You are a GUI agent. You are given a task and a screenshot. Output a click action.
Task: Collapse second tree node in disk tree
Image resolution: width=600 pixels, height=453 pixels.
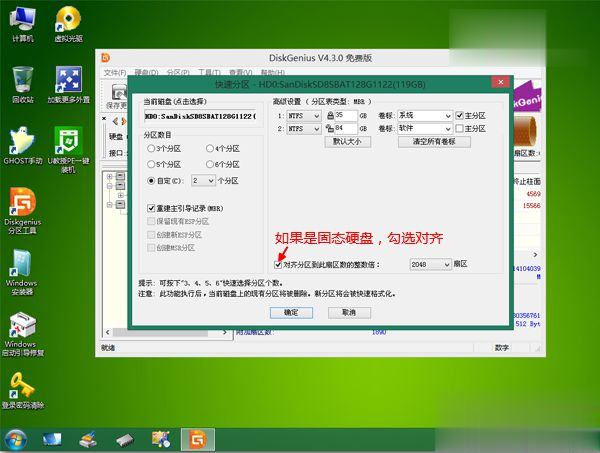tap(110, 186)
